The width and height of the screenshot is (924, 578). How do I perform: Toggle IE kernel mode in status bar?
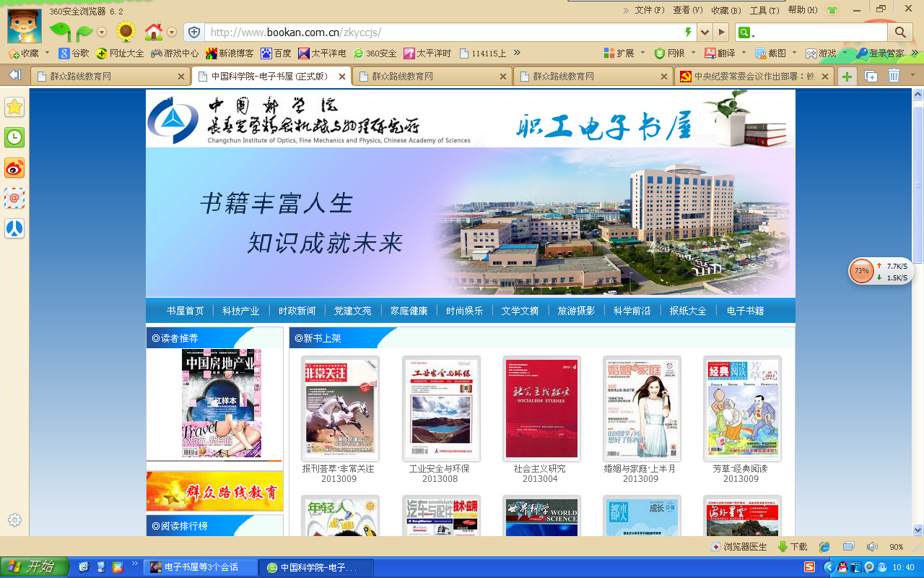click(824, 547)
